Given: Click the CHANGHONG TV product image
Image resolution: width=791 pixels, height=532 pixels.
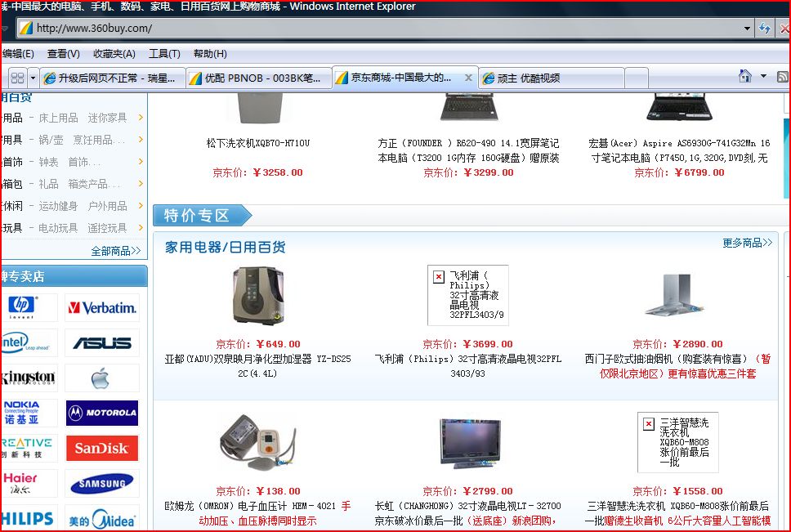Looking at the screenshot, I should coord(470,443).
